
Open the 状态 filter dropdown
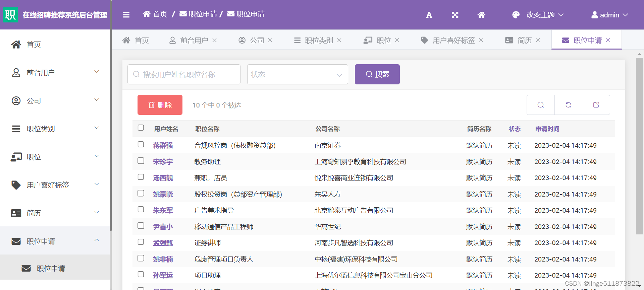298,74
